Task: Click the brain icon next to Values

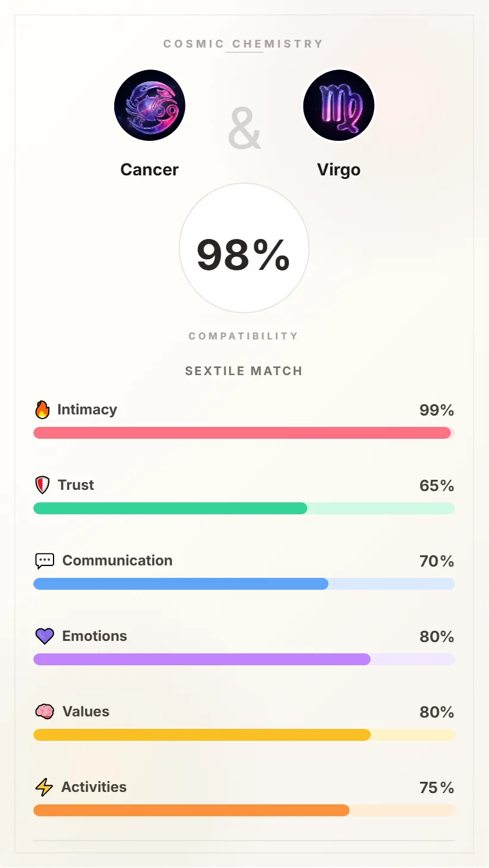Action: click(44, 711)
